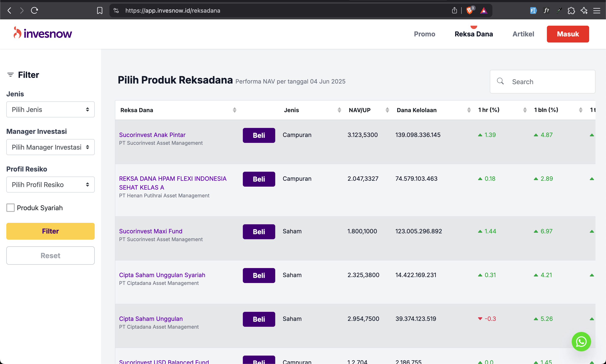The height and width of the screenshot is (364, 606).
Task: Click the red Masuk button
Action: (x=568, y=34)
